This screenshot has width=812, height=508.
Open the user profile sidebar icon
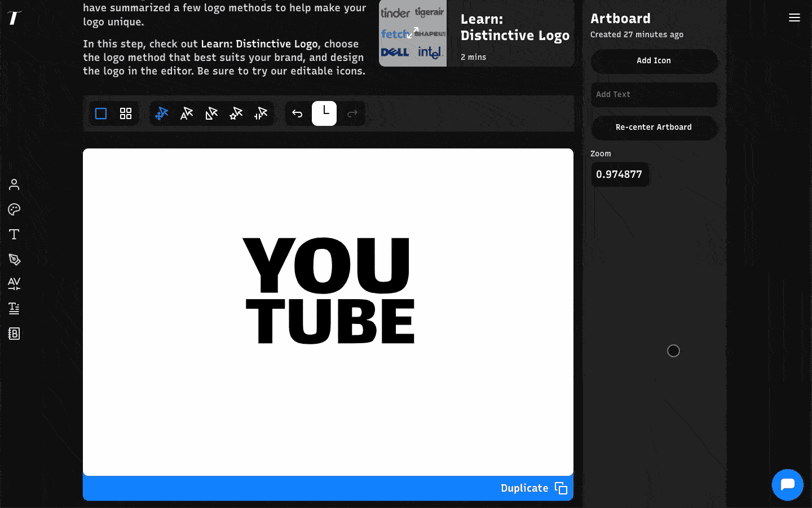pos(14,185)
